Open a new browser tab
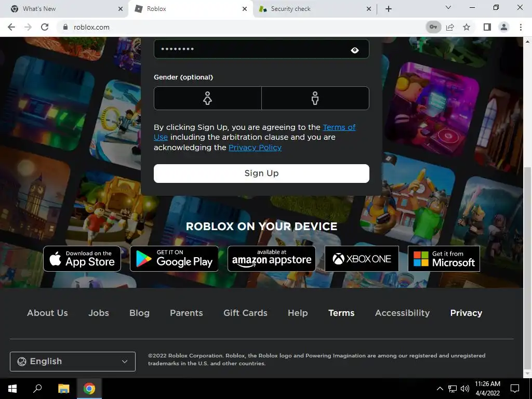532x399 pixels. tap(389, 9)
